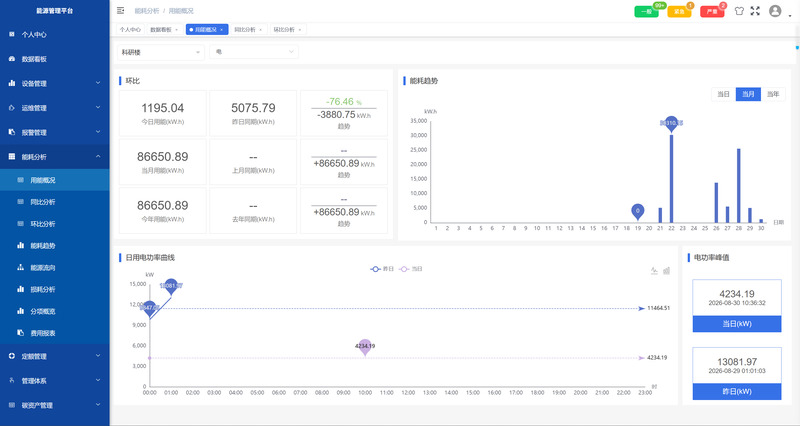Open the 电 energy type dropdown
Image resolution: width=800 pixels, height=426 pixels.
coord(254,52)
